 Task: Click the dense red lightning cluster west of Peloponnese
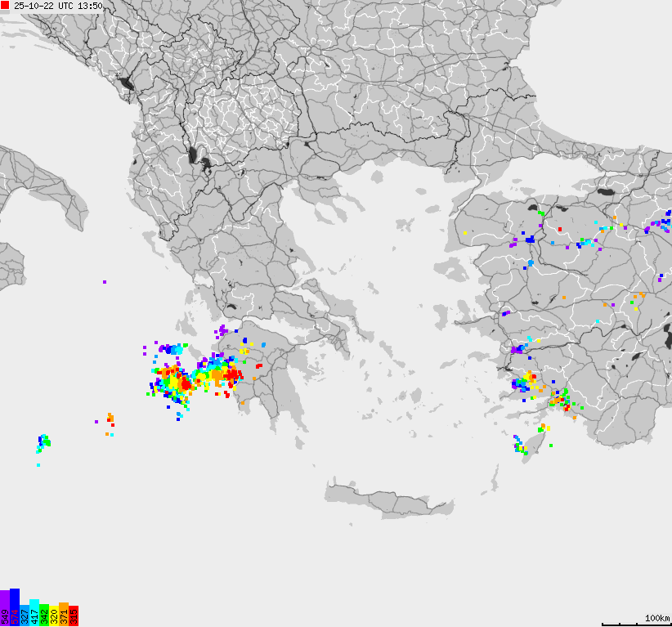pyautogui.click(x=185, y=382)
